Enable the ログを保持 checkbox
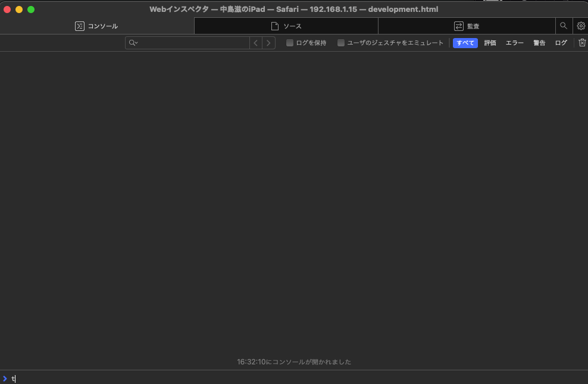 tap(289, 43)
